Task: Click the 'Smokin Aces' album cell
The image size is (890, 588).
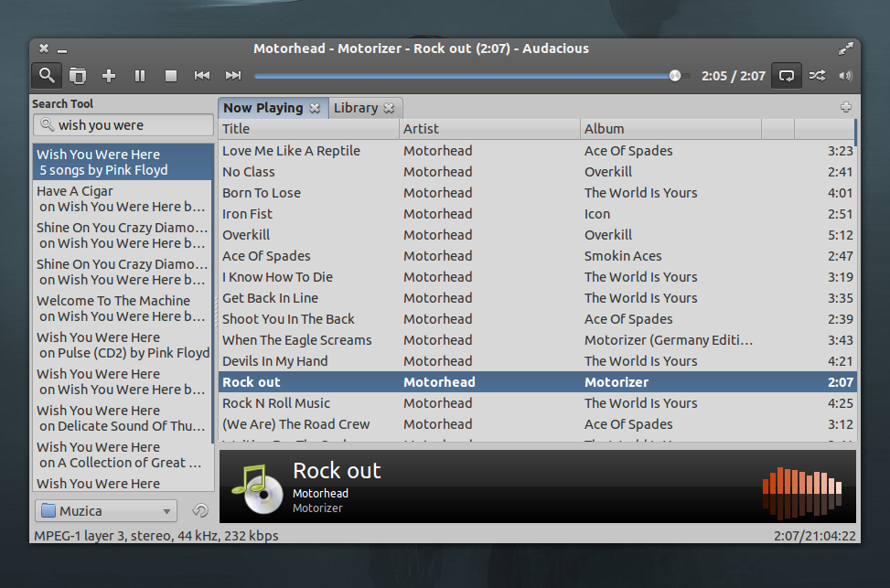Action: point(623,256)
